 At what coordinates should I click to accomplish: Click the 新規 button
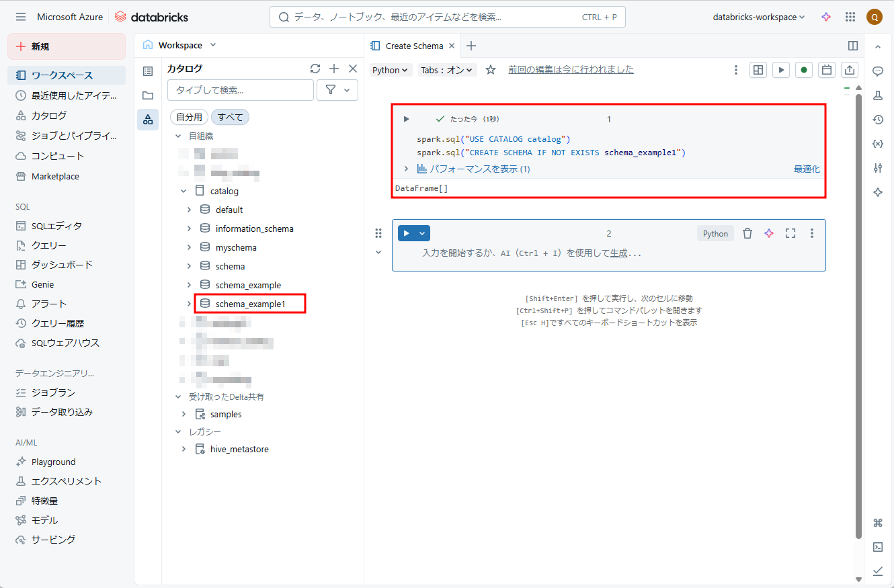(67, 46)
